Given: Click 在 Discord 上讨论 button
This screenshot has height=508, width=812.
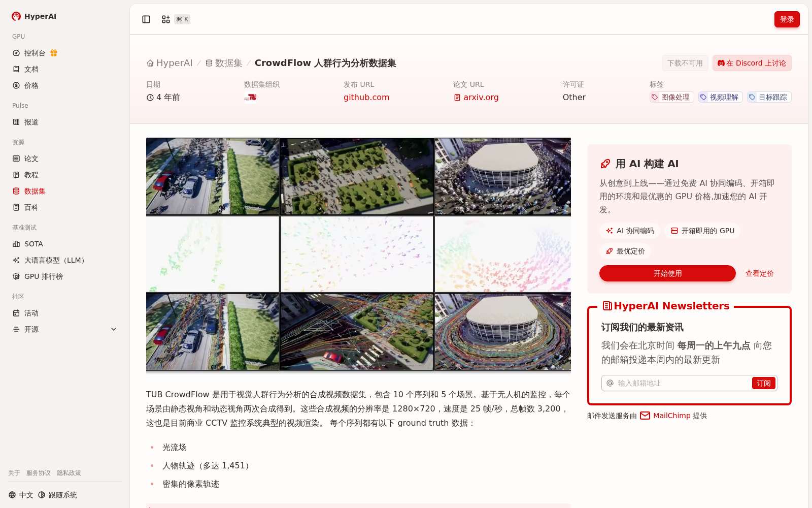Looking at the screenshot, I should coord(752,63).
